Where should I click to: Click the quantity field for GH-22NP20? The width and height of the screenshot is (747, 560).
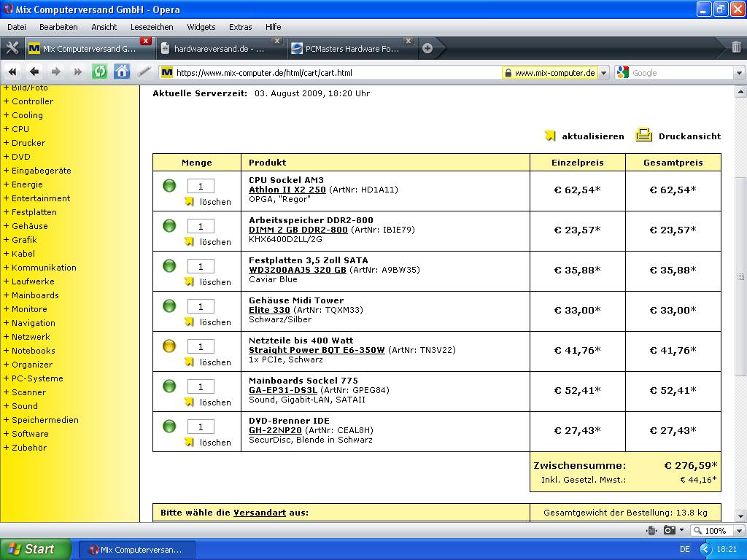pyautogui.click(x=201, y=427)
